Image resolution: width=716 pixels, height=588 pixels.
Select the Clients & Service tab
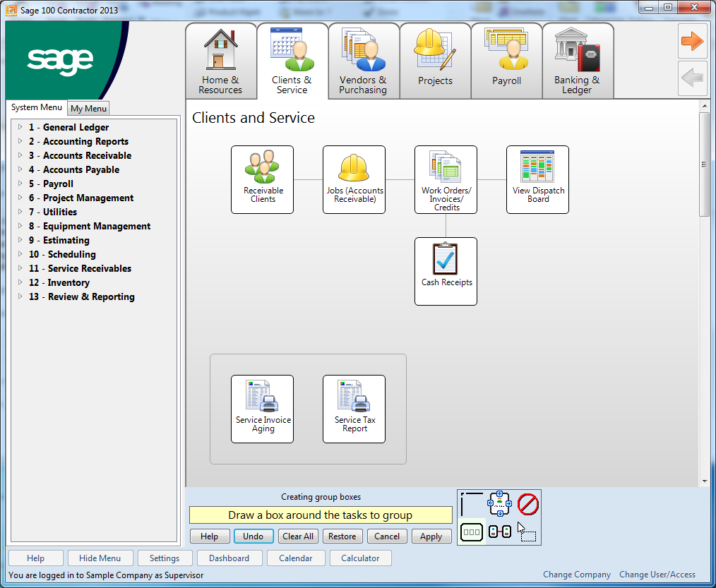point(292,61)
